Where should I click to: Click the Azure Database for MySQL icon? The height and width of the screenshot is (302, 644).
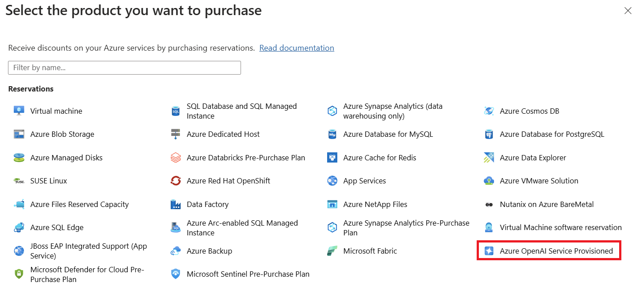point(332,134)
